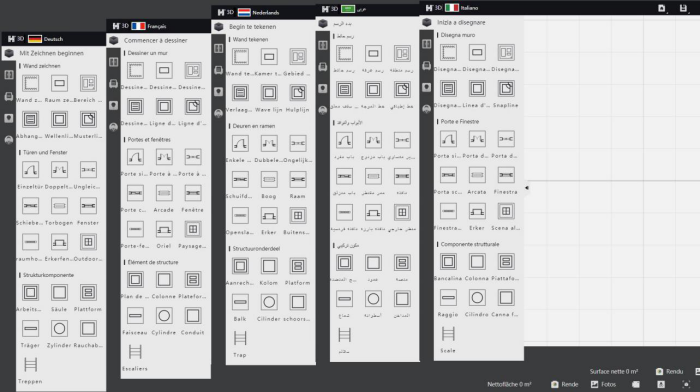The width and height of the screenshot is (700, 392).
Task: Collapse the Wand zeichnen section header
Action: tap(42, 66)
